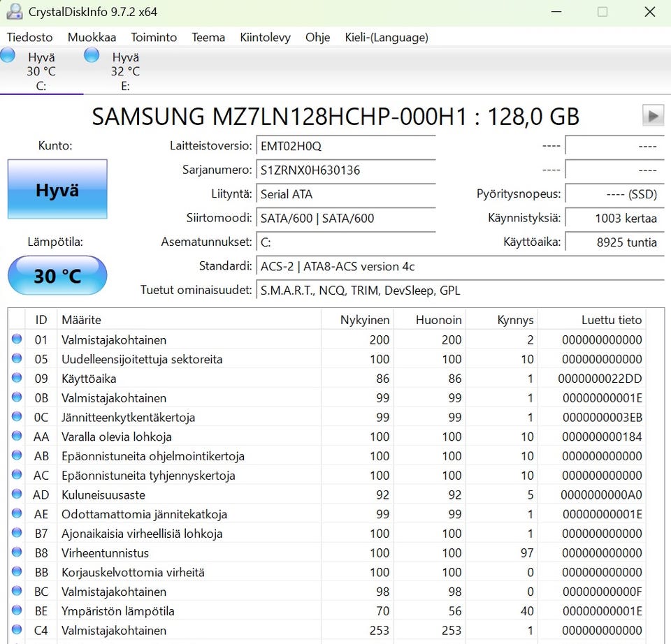This screenshot has height=644, width=671.
Task: Open the Tiedosto menu
Action: 29,37
